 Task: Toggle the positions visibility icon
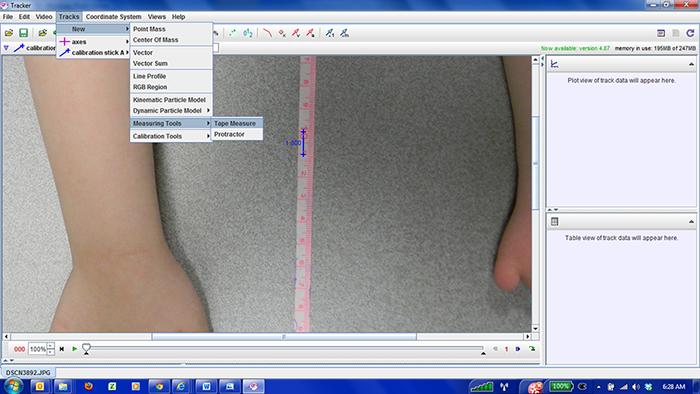pyautogui.click(x=282, y=33)
